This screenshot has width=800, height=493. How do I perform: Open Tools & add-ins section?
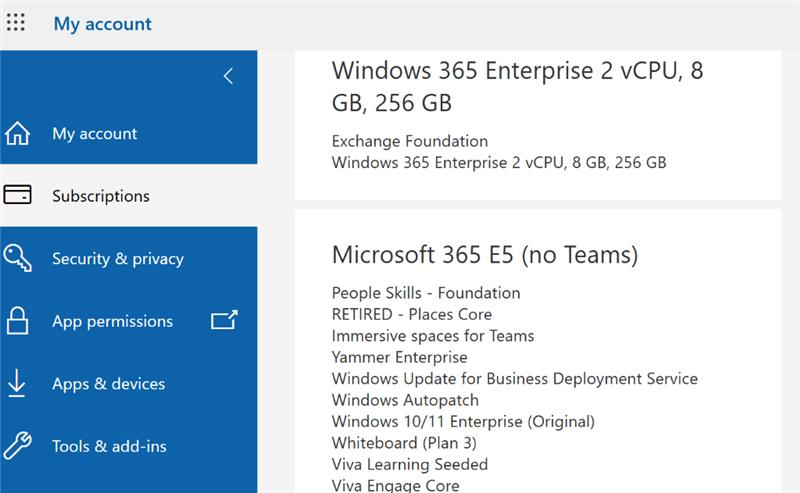point(109,446)
